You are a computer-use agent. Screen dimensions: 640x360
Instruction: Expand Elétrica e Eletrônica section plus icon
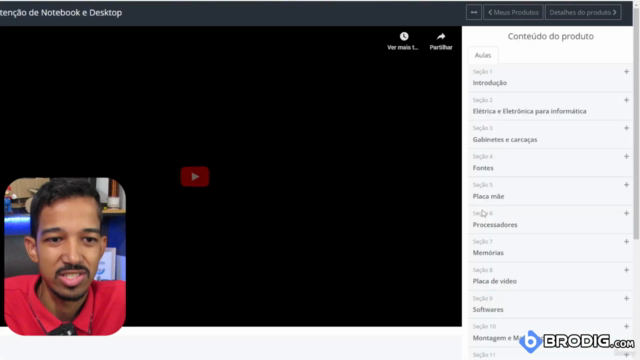click(x=626, y=100)
